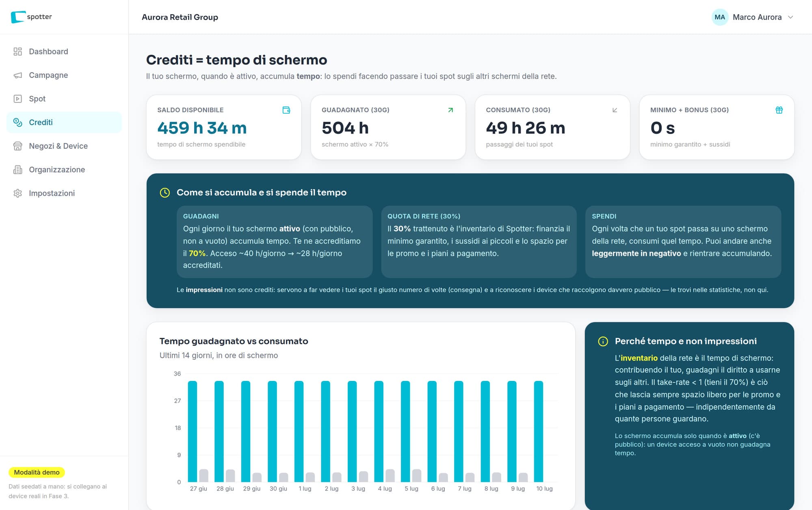The height and width of the screenshot is (510, 812).
Task: Click the teal earned bar for 27 giu
Action: coord(193,431)
